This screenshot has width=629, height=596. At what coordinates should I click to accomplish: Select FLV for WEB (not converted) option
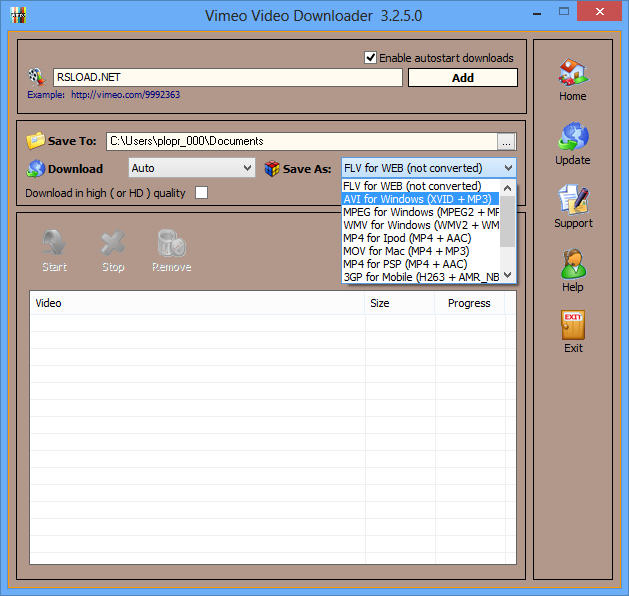point(420,186)
